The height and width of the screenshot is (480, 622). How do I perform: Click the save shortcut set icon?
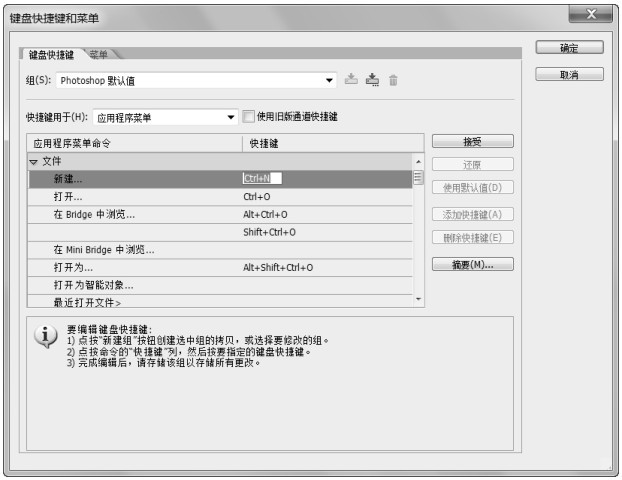(x=351, y=79)
